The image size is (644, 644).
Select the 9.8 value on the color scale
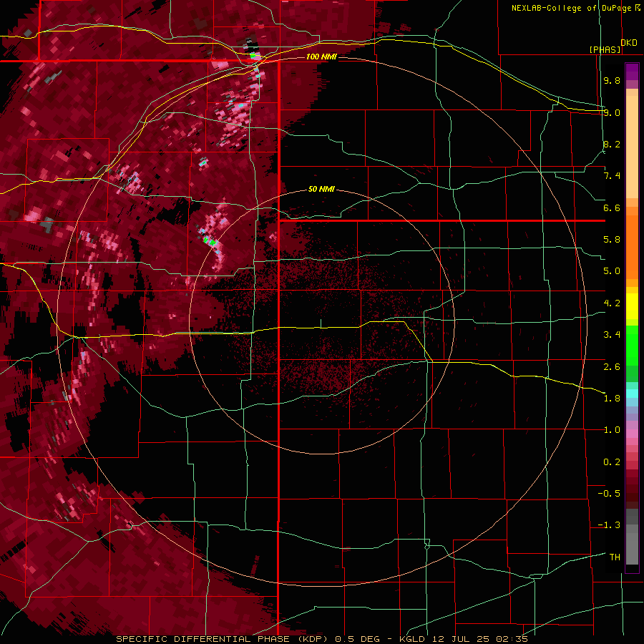point(612,80)
